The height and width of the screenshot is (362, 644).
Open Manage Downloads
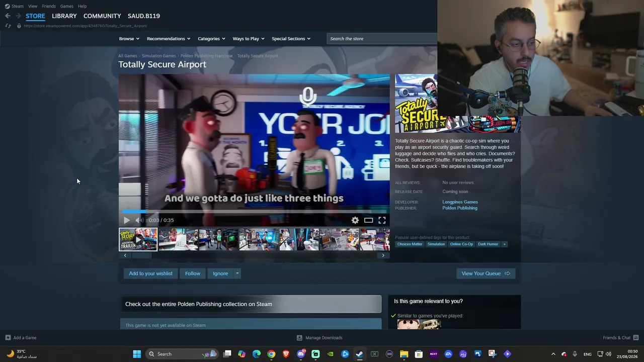tap(319, 338)
